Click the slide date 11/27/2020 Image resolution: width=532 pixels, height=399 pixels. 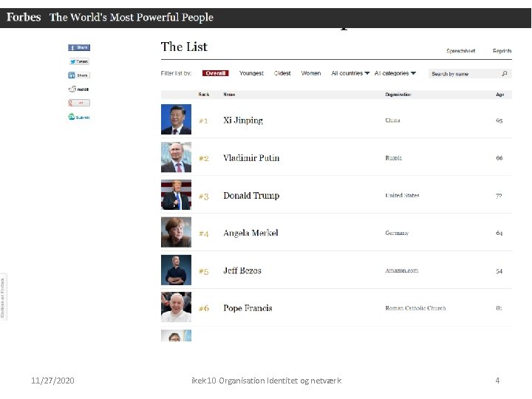point(52,381)
